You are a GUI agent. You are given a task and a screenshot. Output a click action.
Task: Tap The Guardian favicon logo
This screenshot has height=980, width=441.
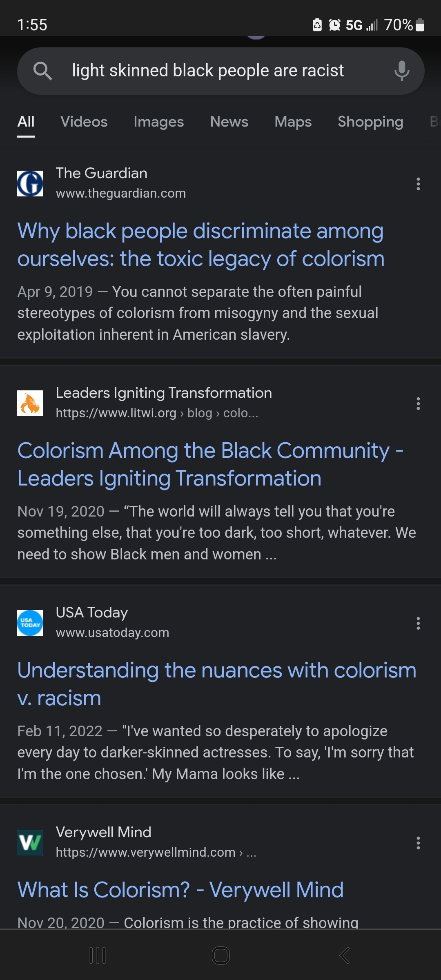click(x=30, y=184)
